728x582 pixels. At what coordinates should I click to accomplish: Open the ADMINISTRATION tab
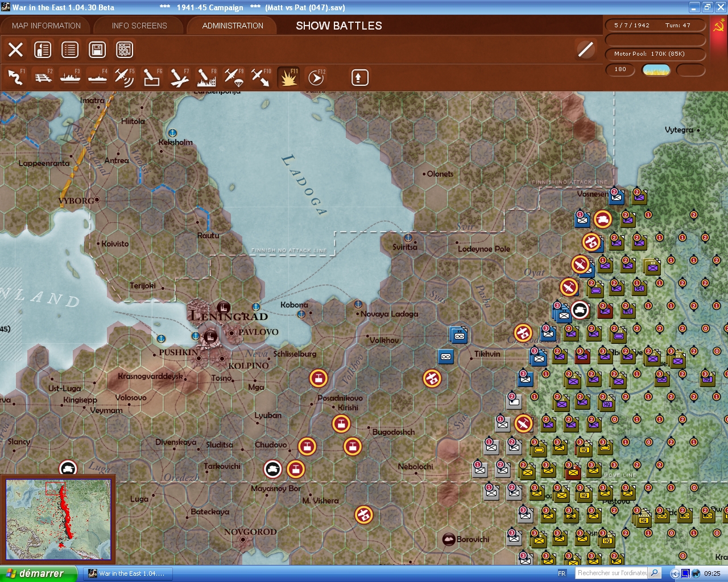pos(233,26)
